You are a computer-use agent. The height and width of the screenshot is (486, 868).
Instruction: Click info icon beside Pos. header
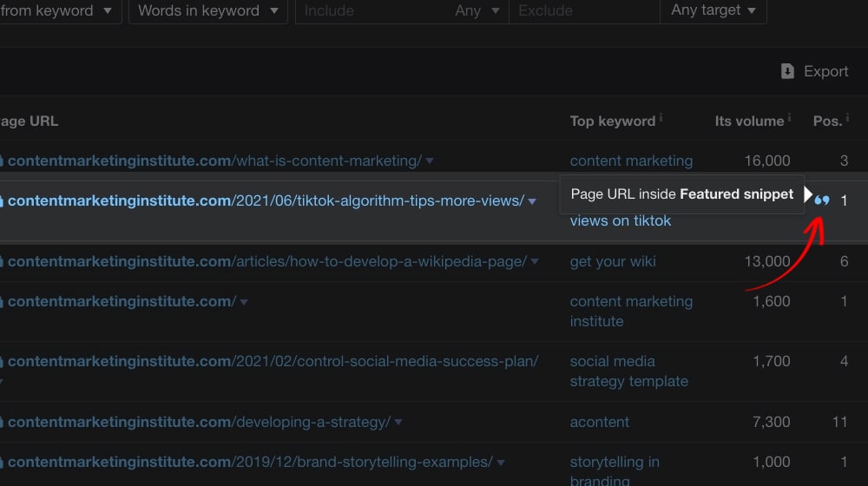tap(847, 118)
